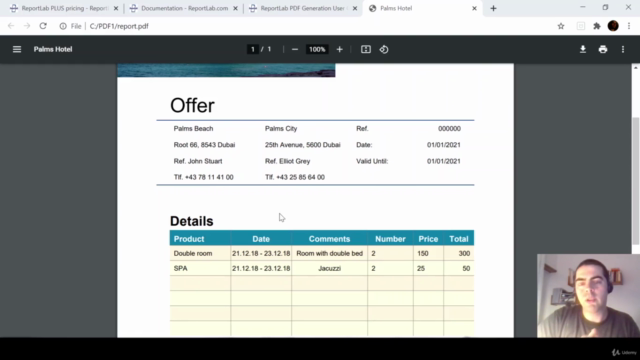Click reference number 000000
Screen dimensions: 640x360
pyautogui.click(x=449, y=129)
